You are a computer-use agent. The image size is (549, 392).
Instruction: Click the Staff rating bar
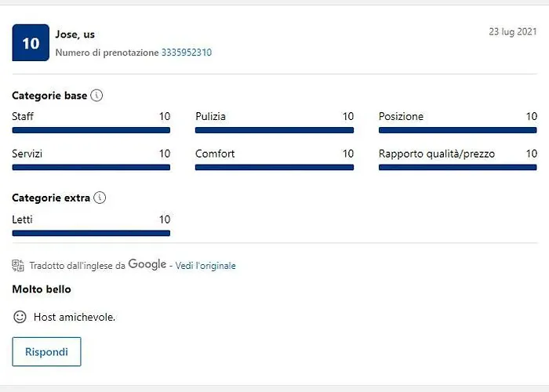tap(91, 130)
